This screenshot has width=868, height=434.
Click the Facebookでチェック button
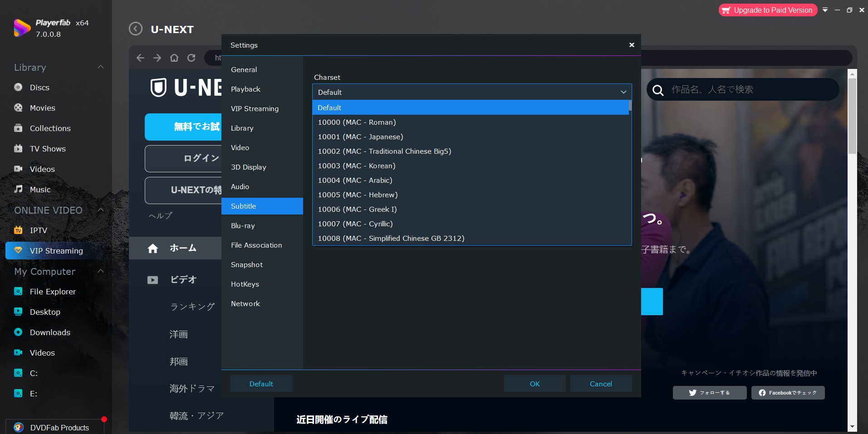788,393
